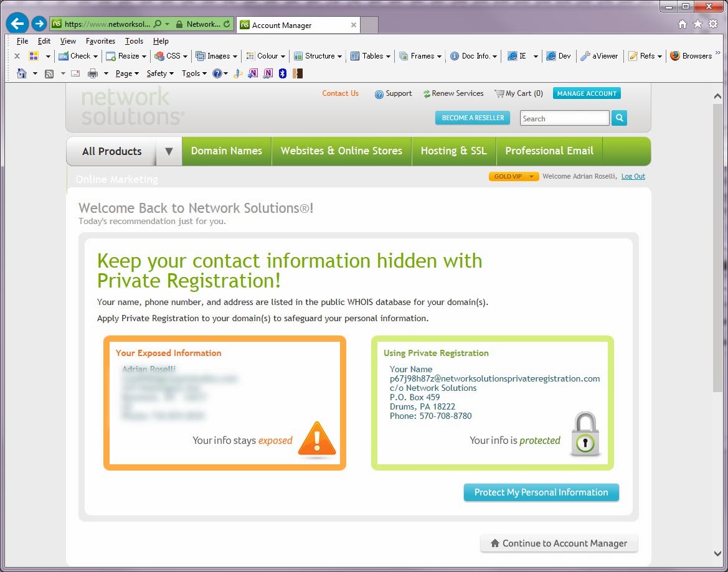Click the Resize toolbar icon
Viewport: 728px width, 572px height.
pos(111,56)
